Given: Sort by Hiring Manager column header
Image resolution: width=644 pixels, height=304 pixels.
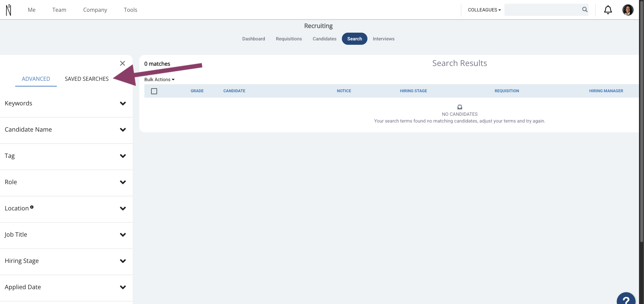Looking at the screenshot, I should 606,91.
